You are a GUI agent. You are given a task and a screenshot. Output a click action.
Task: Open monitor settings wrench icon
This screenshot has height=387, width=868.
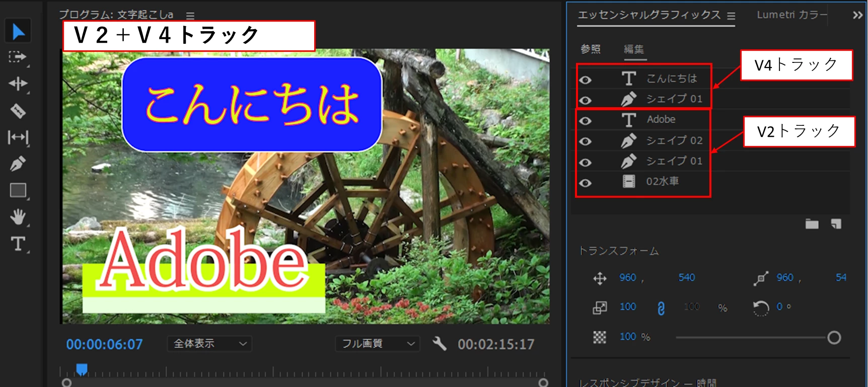pyautogui.click(x=440, y=344)
